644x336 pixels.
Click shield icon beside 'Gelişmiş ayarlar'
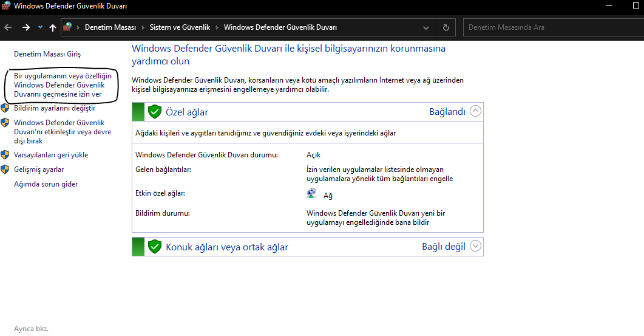click(x=5, y=170)
